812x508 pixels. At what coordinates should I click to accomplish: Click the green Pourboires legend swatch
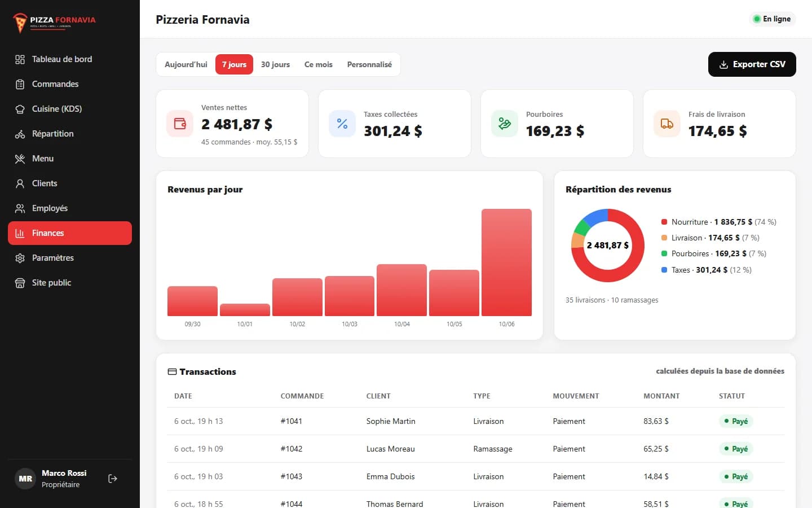coord(664,253)
